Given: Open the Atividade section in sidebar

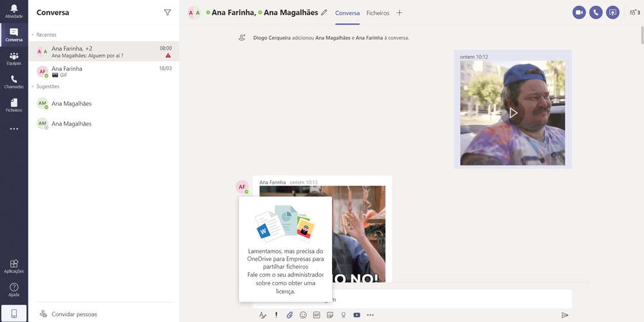Looking at the screenshot, I should [x=14, y=12].
